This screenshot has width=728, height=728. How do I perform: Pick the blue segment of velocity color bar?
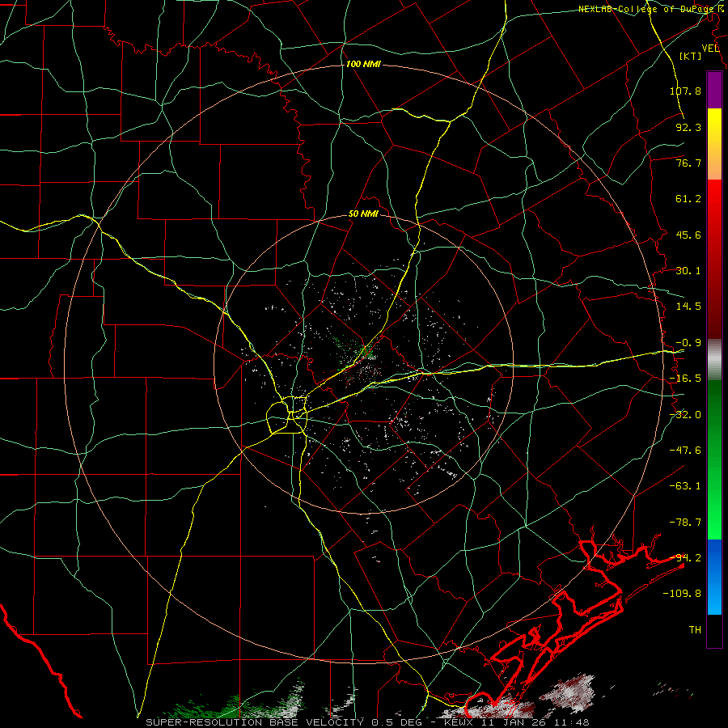point(714,577)
